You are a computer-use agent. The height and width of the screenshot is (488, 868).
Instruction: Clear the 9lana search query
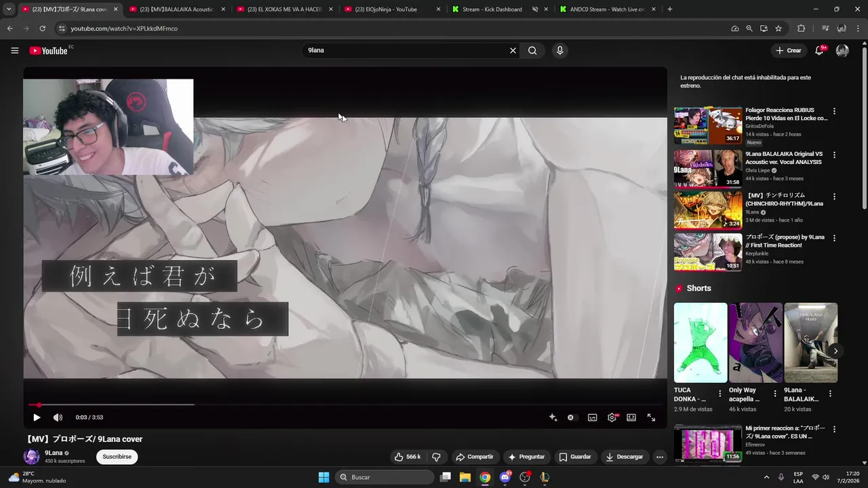click(x=513, y=50)
